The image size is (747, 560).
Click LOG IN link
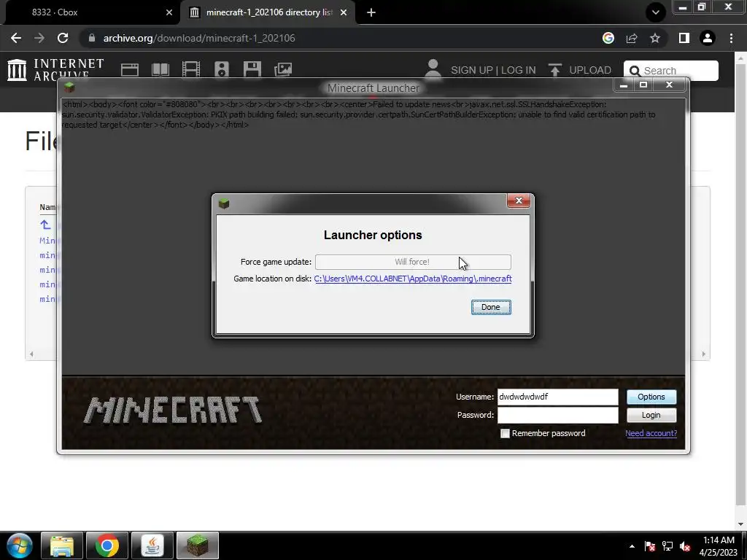[x=519, y=70]
